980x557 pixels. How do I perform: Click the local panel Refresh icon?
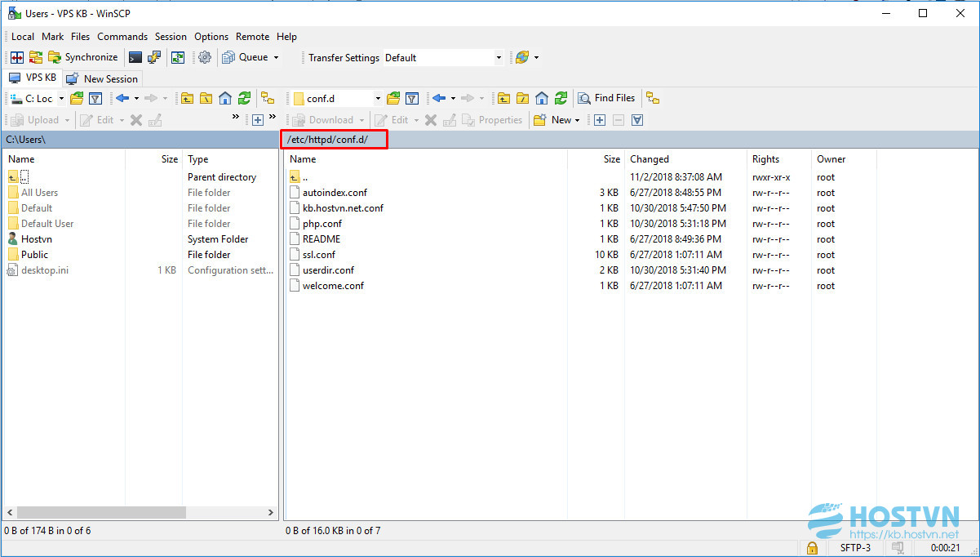[244, 98]
